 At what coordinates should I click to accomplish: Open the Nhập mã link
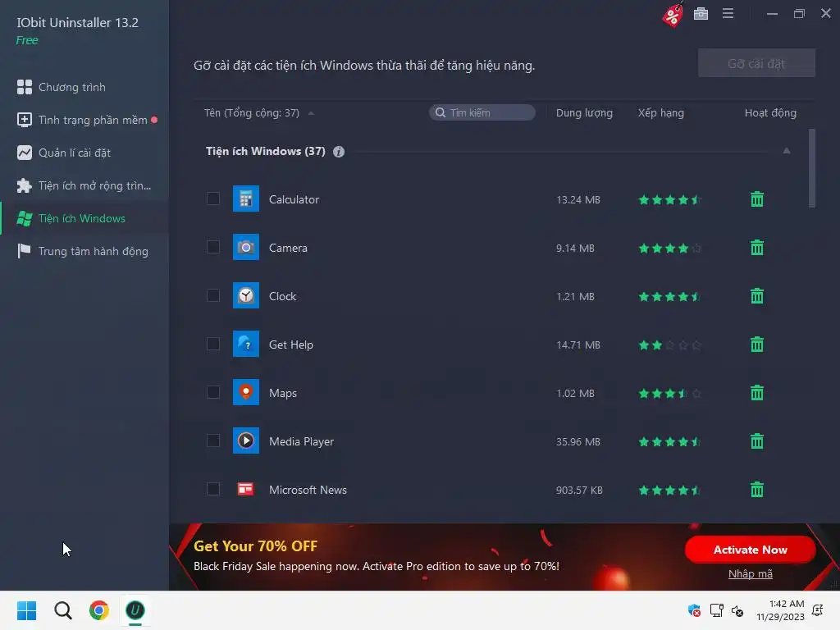point(750,573)
